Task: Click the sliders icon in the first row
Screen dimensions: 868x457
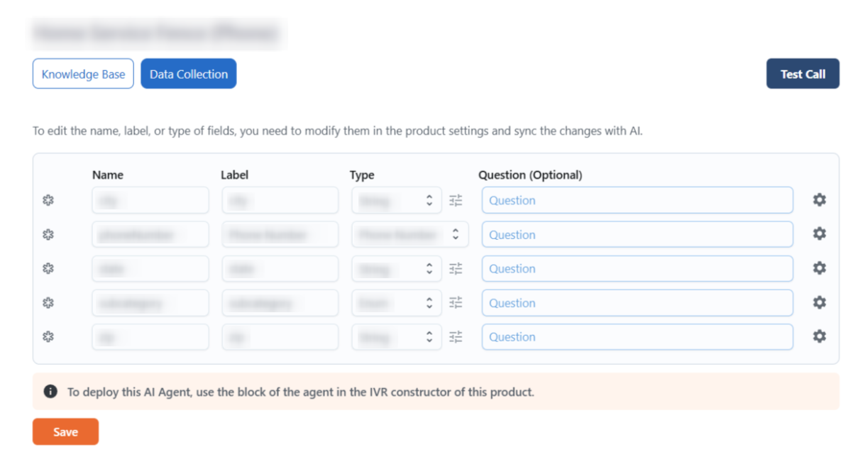Action: pyautogui.click(x=456, y=201)
